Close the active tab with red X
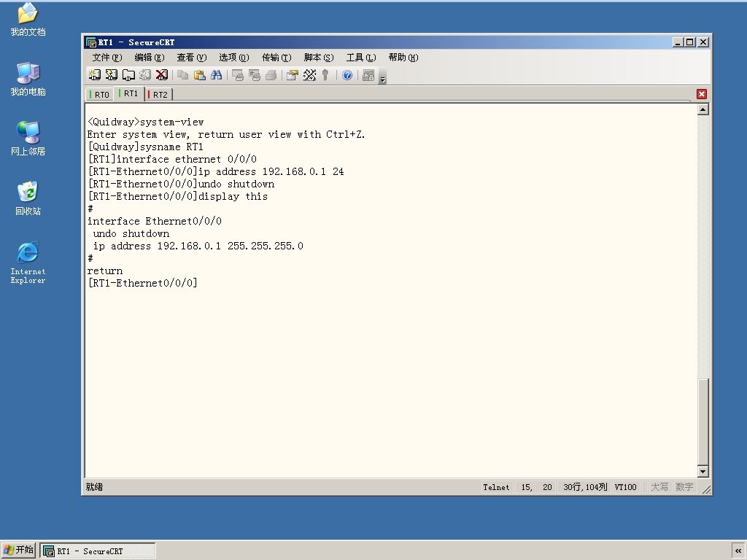747x560 pixels. click(701, 94)
